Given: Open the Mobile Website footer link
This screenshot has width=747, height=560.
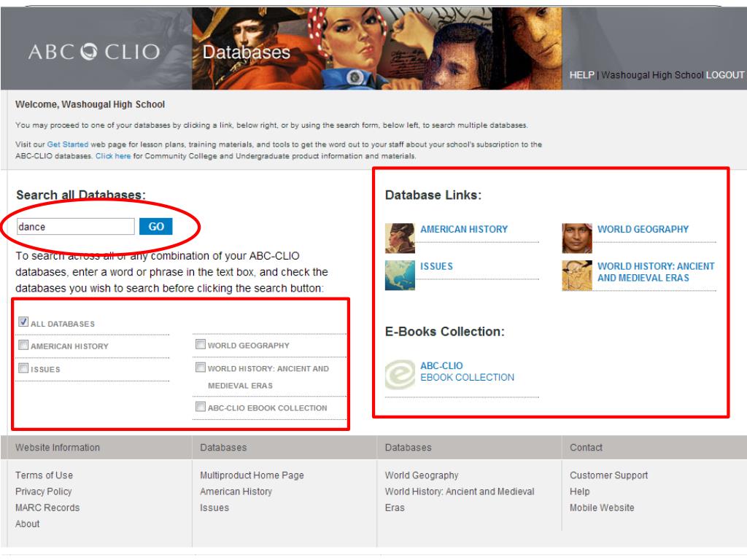Looking at the screenshot, I should click(602, 507).
